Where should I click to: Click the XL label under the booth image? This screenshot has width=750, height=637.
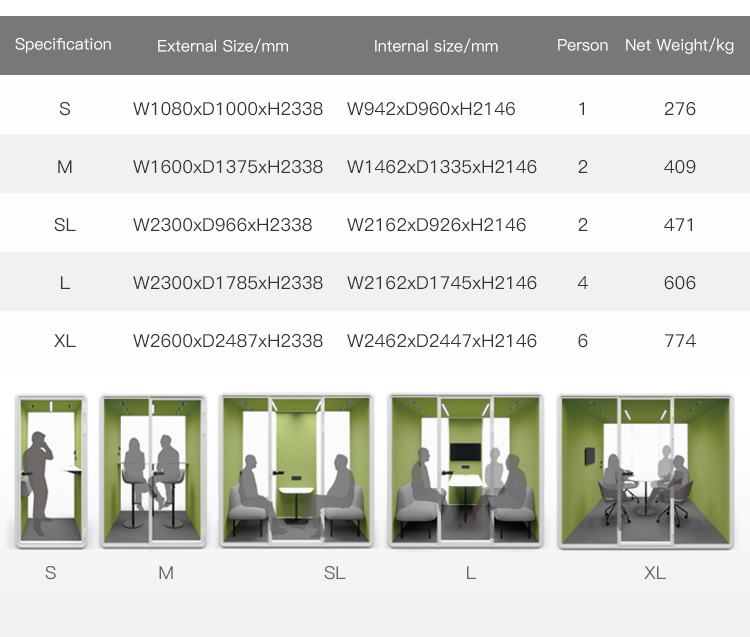(x=655, y=572)
